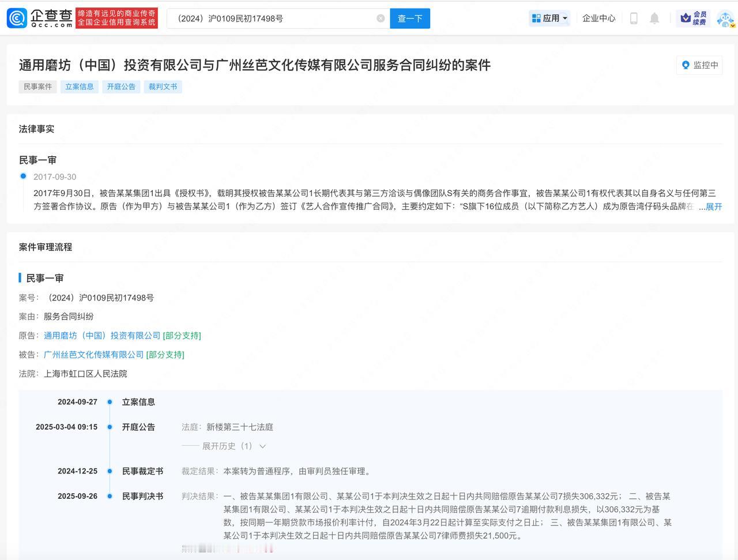Click the 案件审理流程 section heading
The image size is (738, 560).
pos(46,247)
